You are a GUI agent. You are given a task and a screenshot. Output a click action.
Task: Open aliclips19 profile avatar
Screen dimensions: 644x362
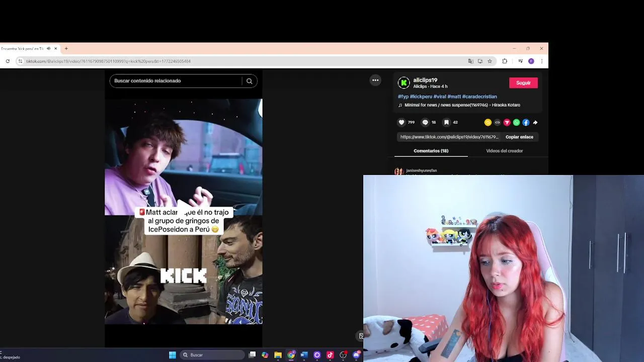[x=404, y=83]
